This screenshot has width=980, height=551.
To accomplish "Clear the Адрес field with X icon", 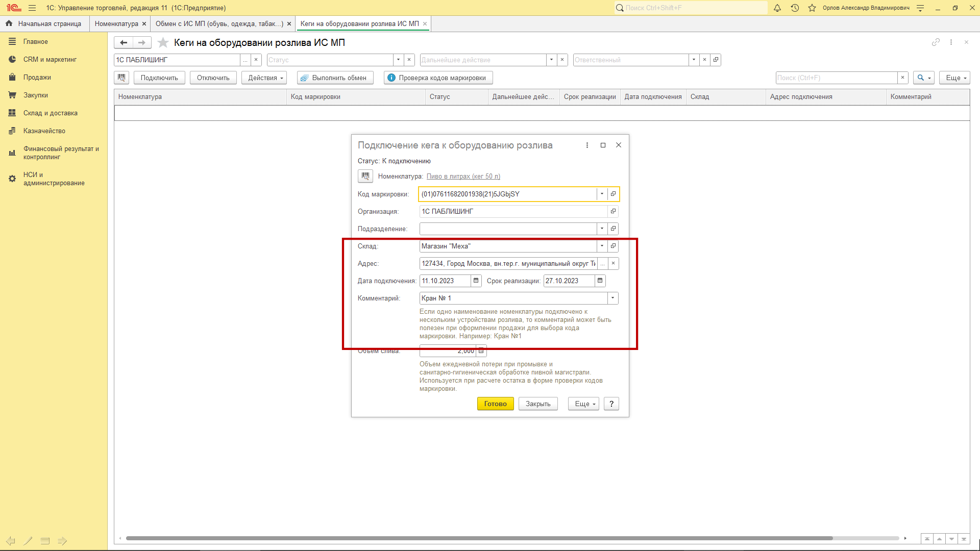I will 613,263.
